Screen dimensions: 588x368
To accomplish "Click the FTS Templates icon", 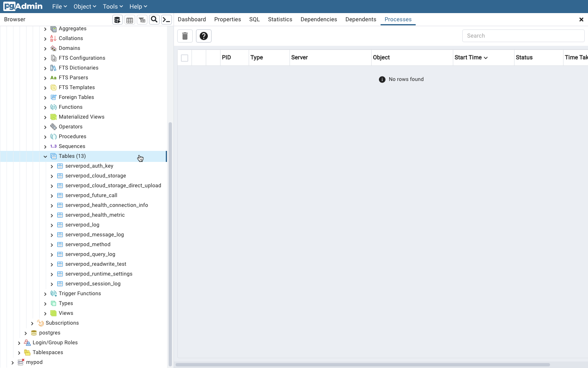I will point(53,88).
